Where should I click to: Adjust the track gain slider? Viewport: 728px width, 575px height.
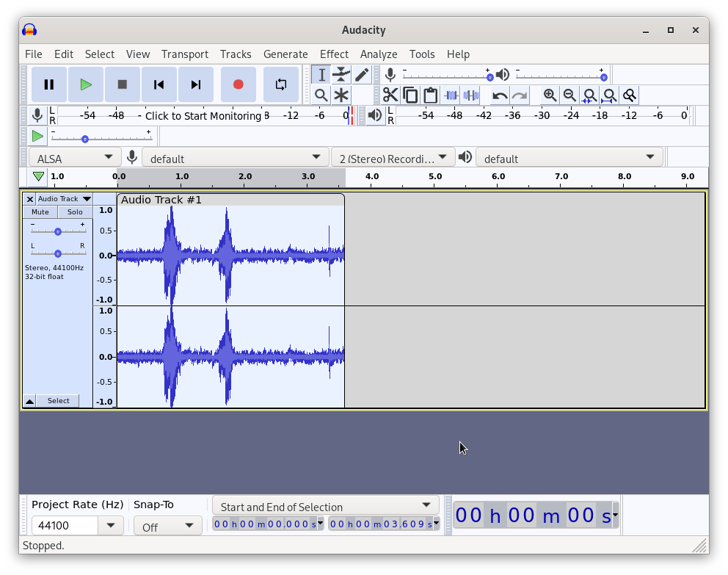(57, 230)
